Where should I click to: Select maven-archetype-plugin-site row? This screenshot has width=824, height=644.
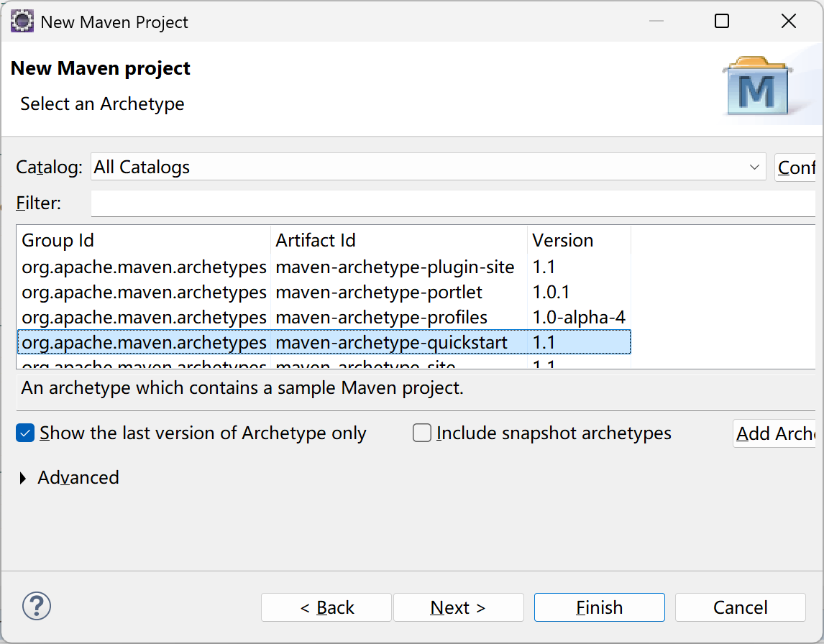coord(324,267)
